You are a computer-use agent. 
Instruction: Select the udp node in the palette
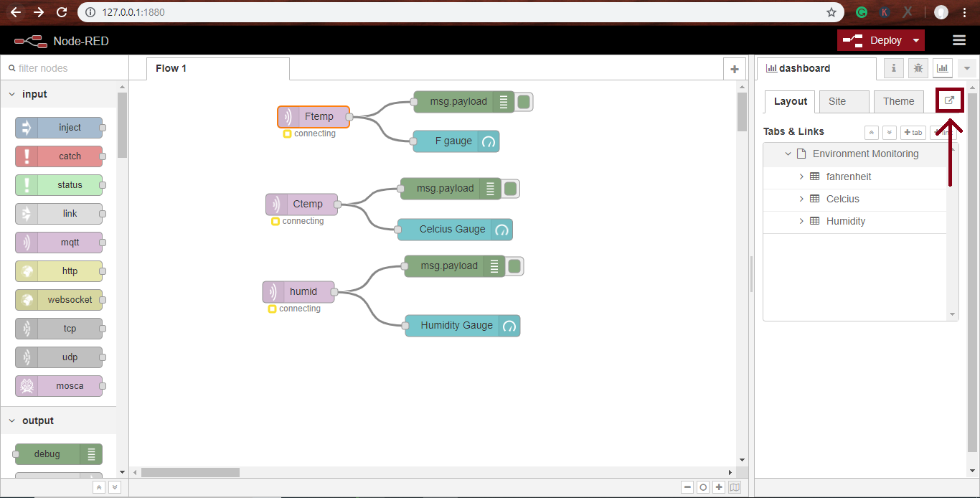59,357
